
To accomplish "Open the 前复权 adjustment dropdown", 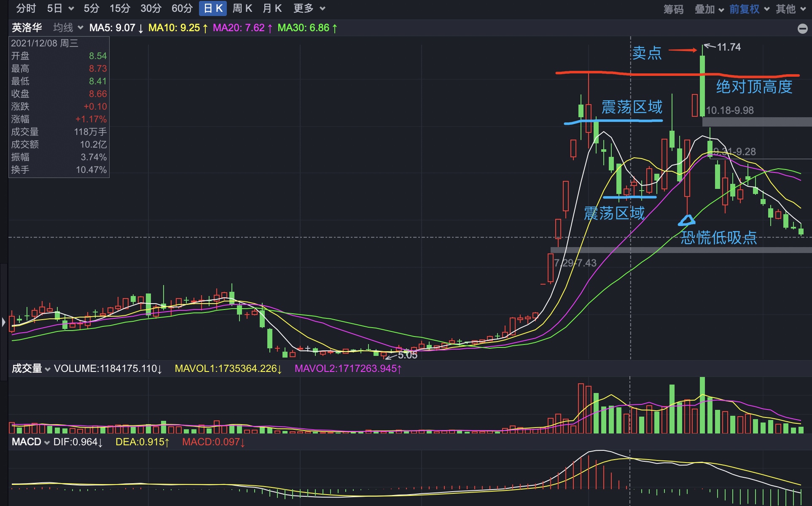I will click(767, 9).
